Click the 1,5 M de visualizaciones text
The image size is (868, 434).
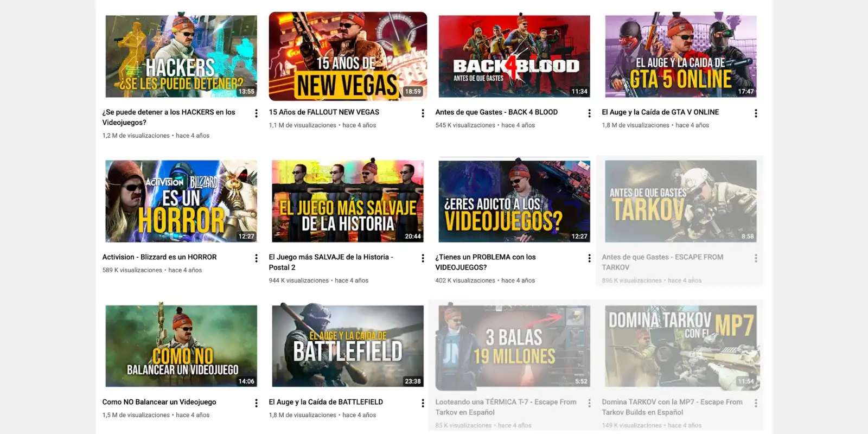[136, 415]
